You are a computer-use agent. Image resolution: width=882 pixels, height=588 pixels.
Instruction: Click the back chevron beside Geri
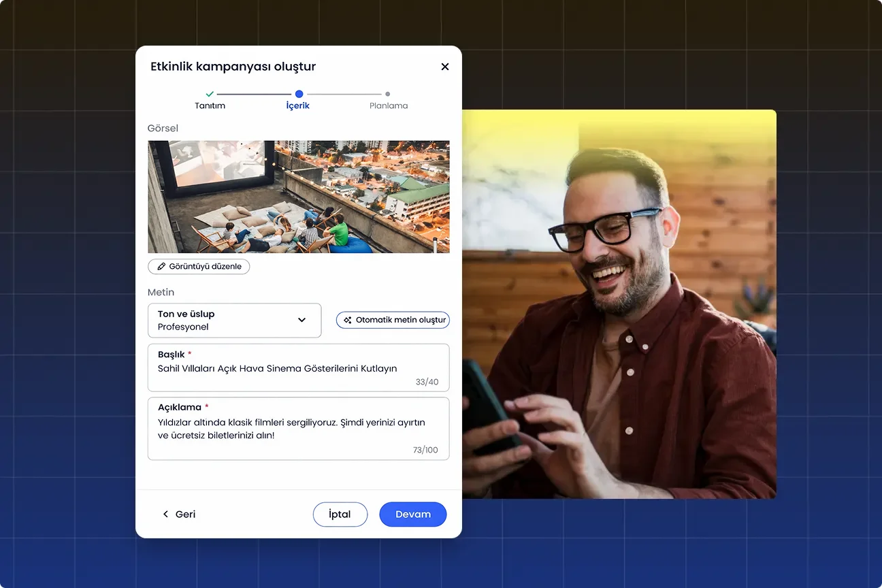(165, 514)
